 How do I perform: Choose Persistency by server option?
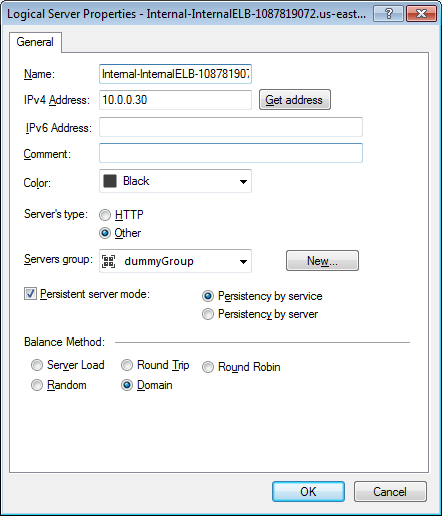pos(208,314)
